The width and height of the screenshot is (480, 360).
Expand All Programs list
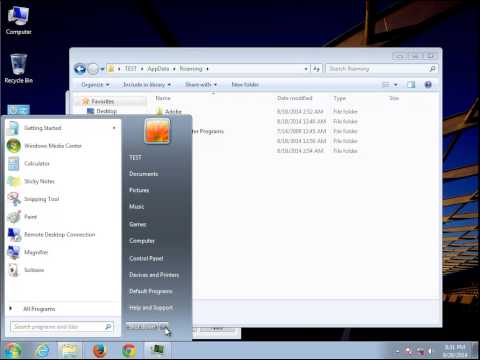tap(39, 309)
